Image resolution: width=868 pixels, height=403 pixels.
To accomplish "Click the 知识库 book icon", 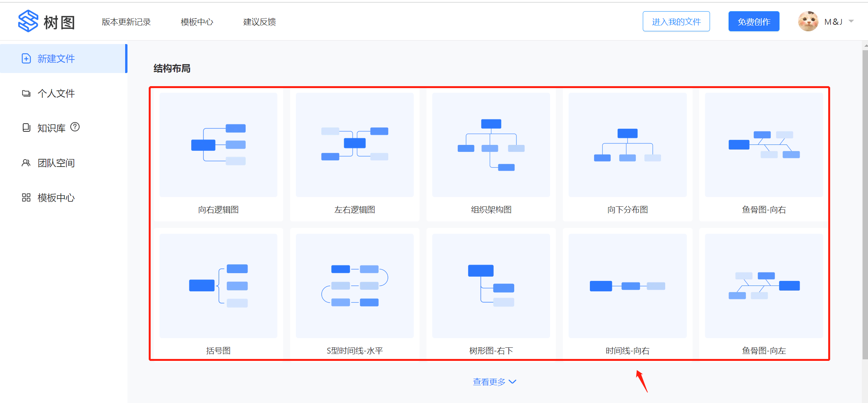I will pos(26,128).
